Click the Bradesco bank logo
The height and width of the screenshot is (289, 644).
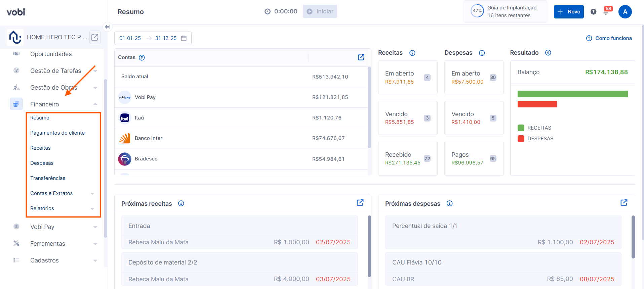pyautogui.click(x=125, y=159)
